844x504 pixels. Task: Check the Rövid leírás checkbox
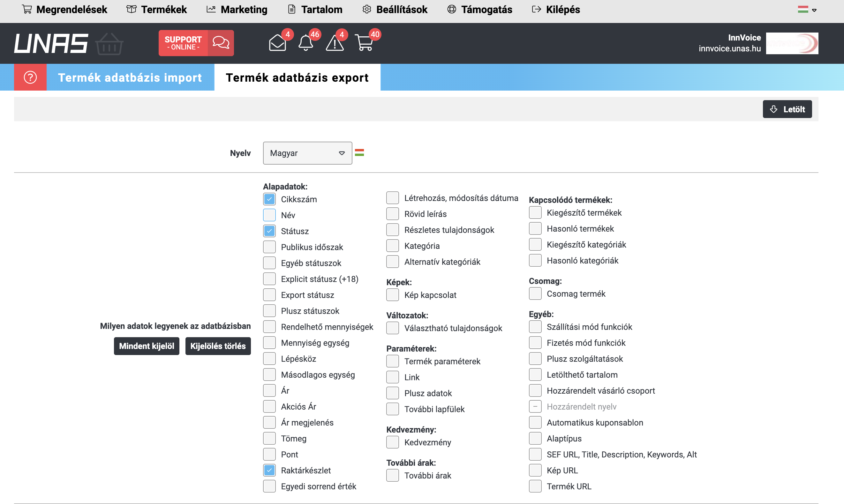[x=392, y=214]
